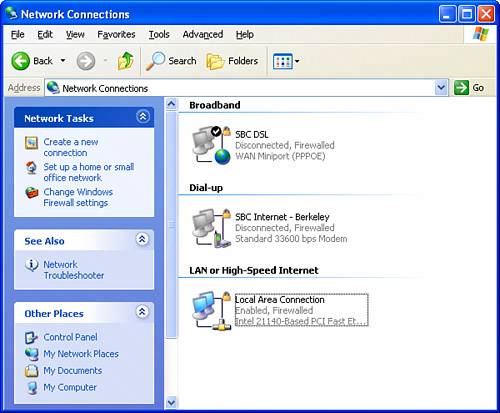Viewport: 500px width, 413px height.
Task: Click Create a new connection link
Action: coord(71,147)
